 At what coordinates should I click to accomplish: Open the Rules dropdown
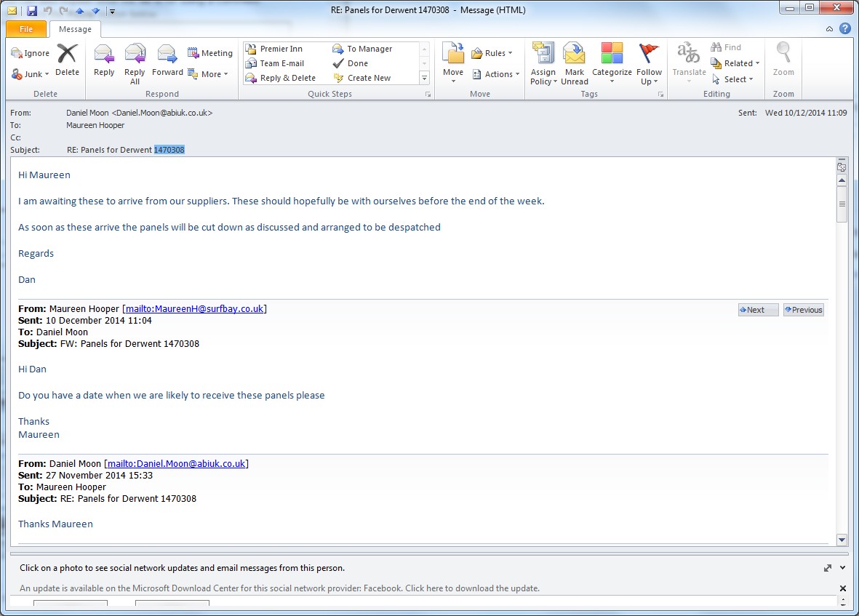coord(492,53)
